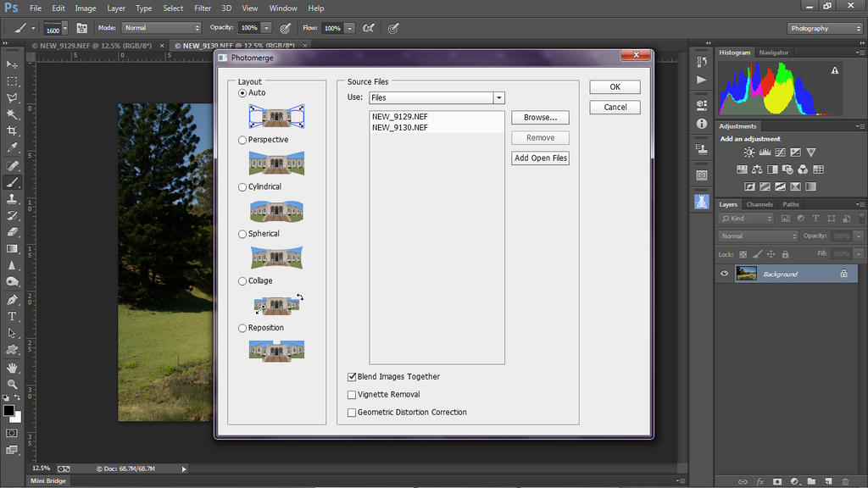Switch to the Channels tab
This screenshot has height=488, width=868.
tap(759, 204)
